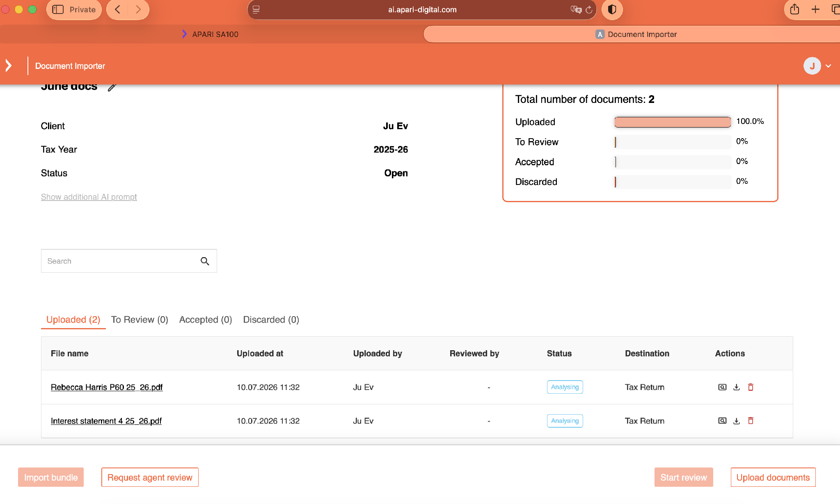This screenshot has width=840, height=504.
Task: Download the Interest statement 4 file
Action: [737, 421]
